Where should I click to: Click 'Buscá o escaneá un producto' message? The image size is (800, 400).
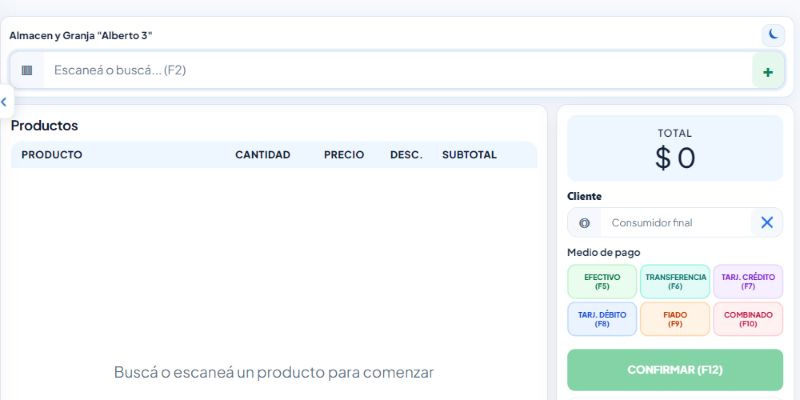[273, 372]
